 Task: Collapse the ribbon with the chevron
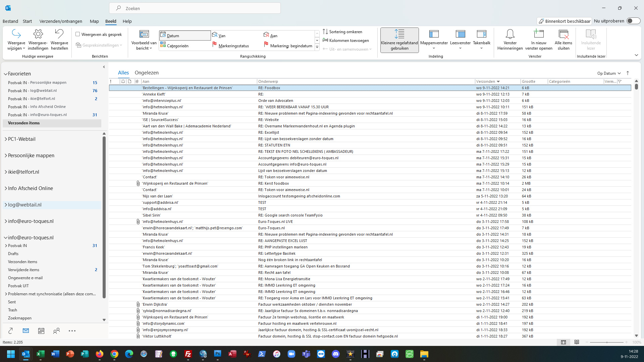tap(636, 55)
